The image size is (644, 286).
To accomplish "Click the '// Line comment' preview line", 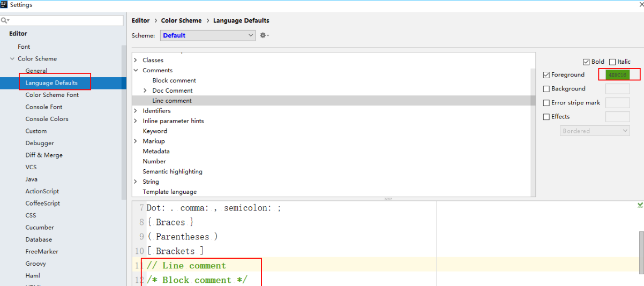I will click(x=186, y=266).
